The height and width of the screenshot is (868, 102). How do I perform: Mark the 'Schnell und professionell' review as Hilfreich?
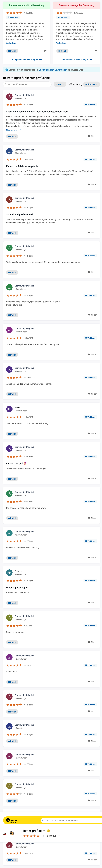(12, 233)
